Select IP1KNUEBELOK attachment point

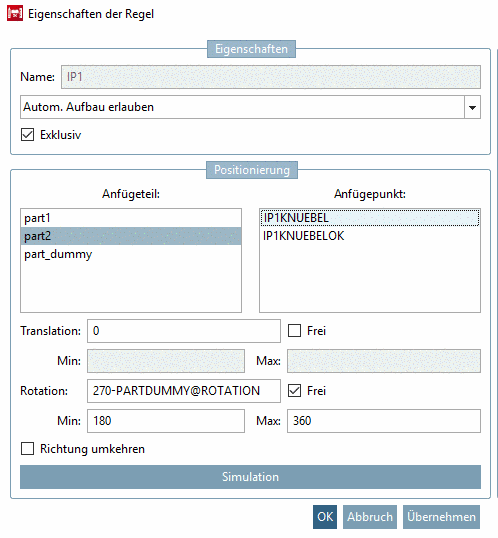click(370, 236)
